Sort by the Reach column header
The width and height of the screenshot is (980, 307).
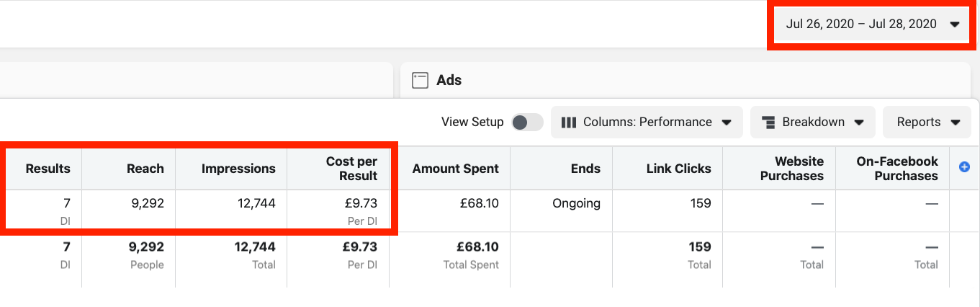pos(146,169)
